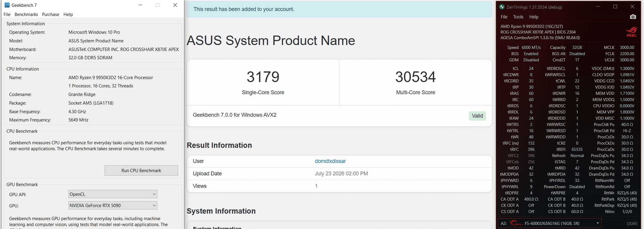
Task: Click the Geekbench 7 title bar app icon
Action: tap(7, 5)
